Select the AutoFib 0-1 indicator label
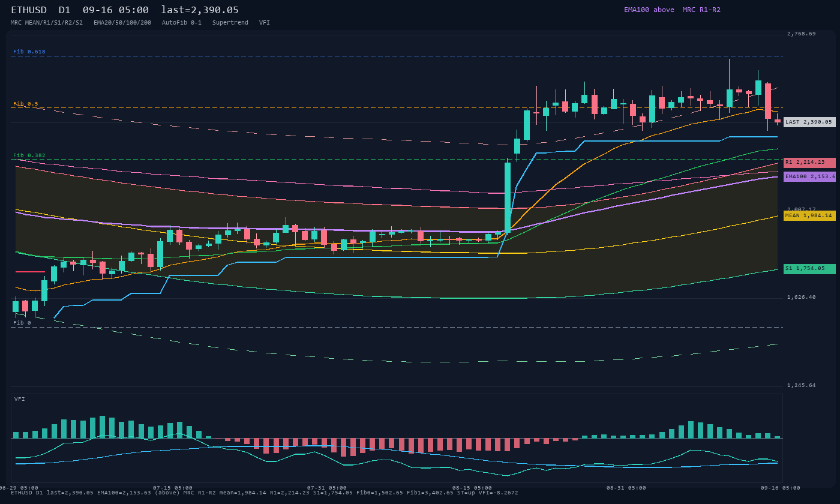Image resolution: width=840 pixels, height=504 pixels. 182,22
